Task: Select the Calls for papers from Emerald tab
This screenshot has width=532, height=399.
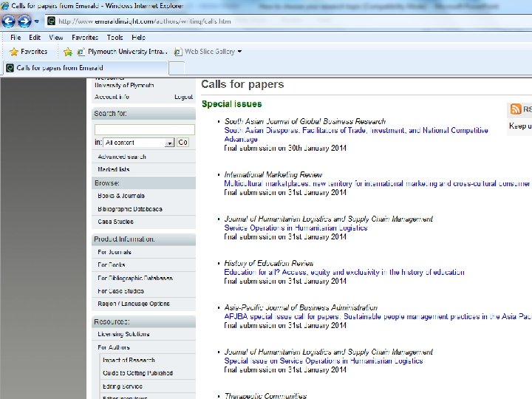Action: pyautogui.click(x=86, y=68)
